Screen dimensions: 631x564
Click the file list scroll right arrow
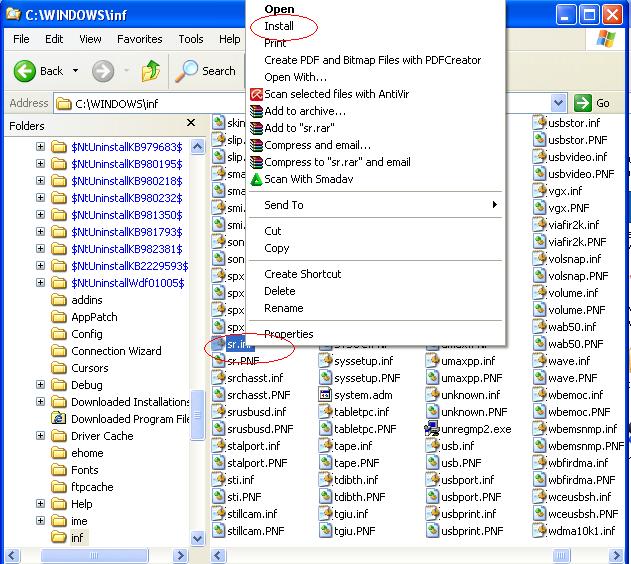click(x=616, y=556)
